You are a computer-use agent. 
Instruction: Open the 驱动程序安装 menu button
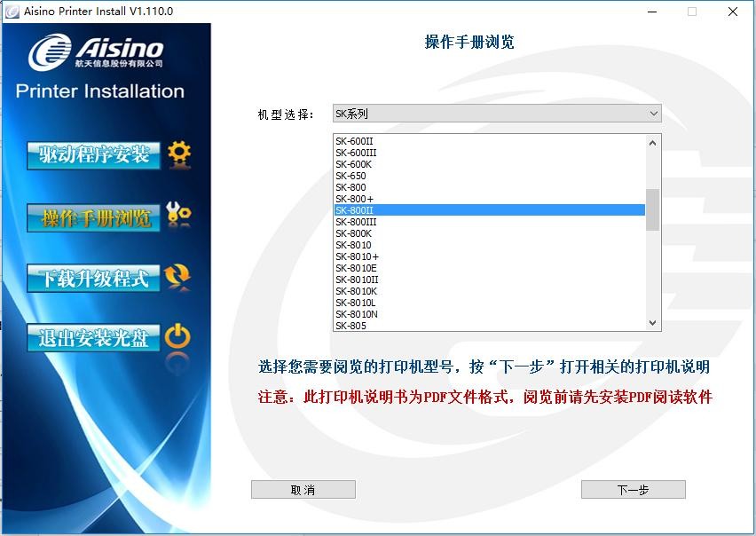click(x=93, y=155)
